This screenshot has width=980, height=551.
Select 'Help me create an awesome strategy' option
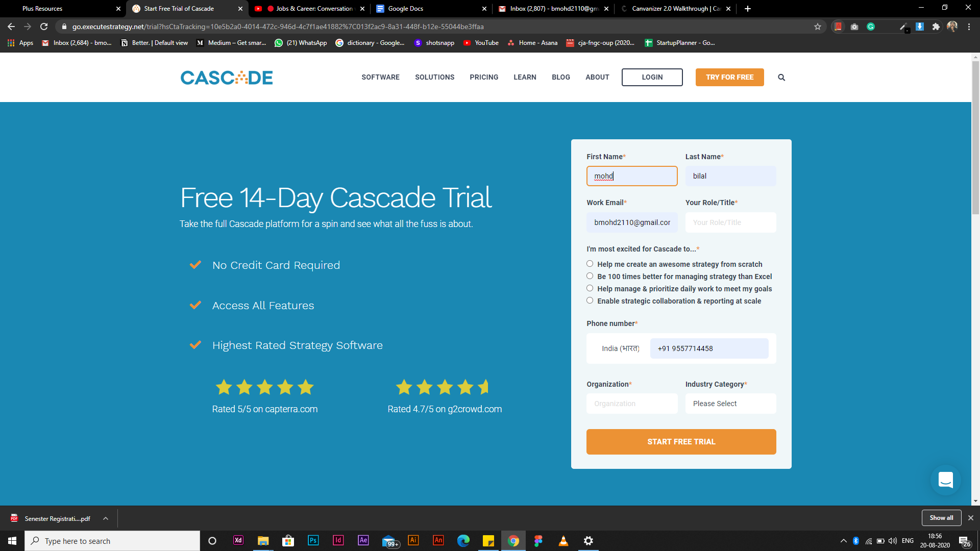pos(590,264)
